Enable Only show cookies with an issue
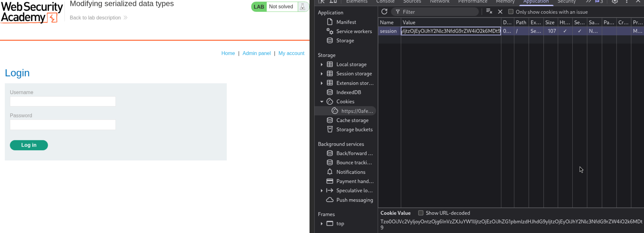 (511, 12)
